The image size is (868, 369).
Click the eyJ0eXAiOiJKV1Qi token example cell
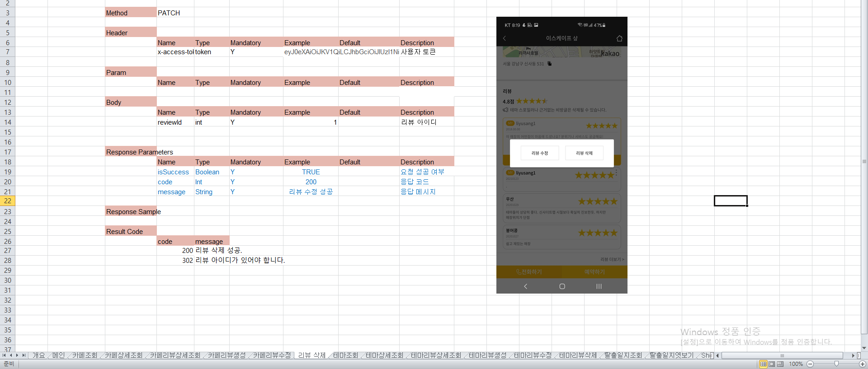(341, 52)
